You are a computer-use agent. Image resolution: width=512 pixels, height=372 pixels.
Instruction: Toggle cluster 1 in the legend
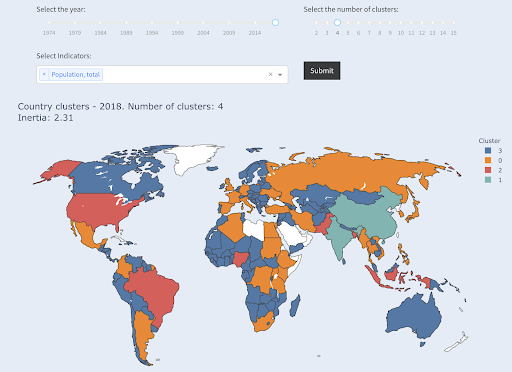click(x=493, y=180)
